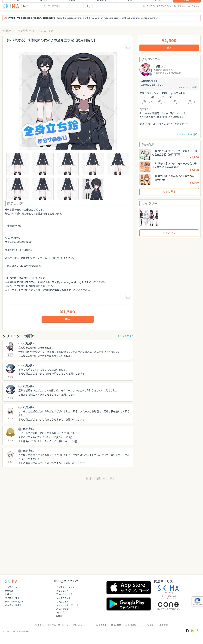Open 特定商取引法に基づく表示 link

(x=109, y=625)
